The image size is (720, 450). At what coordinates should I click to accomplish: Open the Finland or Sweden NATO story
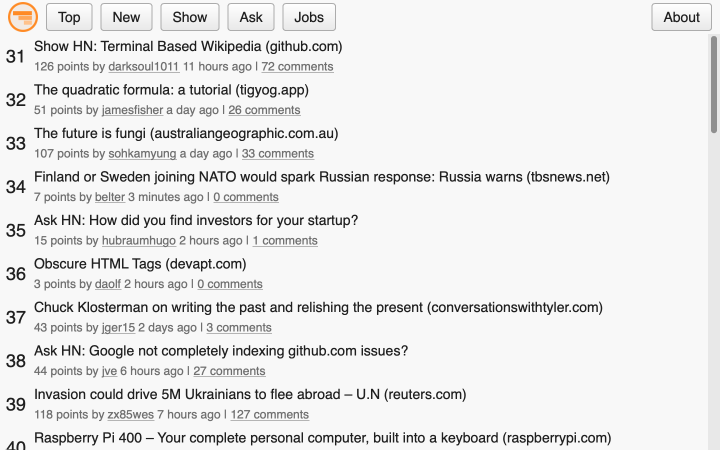(322, 177)
